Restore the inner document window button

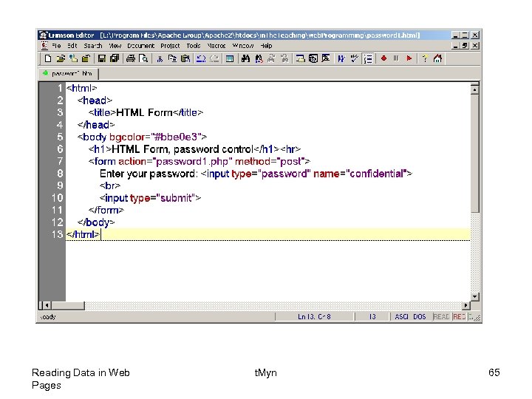(x=465, y=46)
